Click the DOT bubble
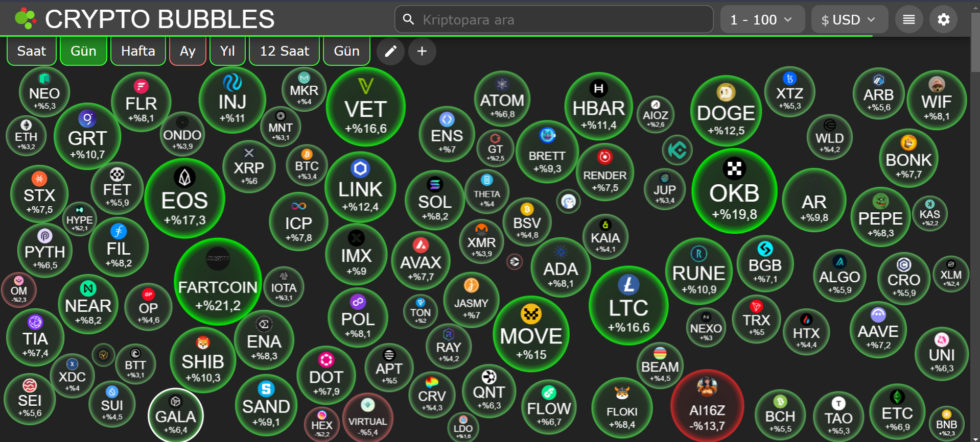The height and width of the screenshot is (442, 980). [x=326, y=376]
